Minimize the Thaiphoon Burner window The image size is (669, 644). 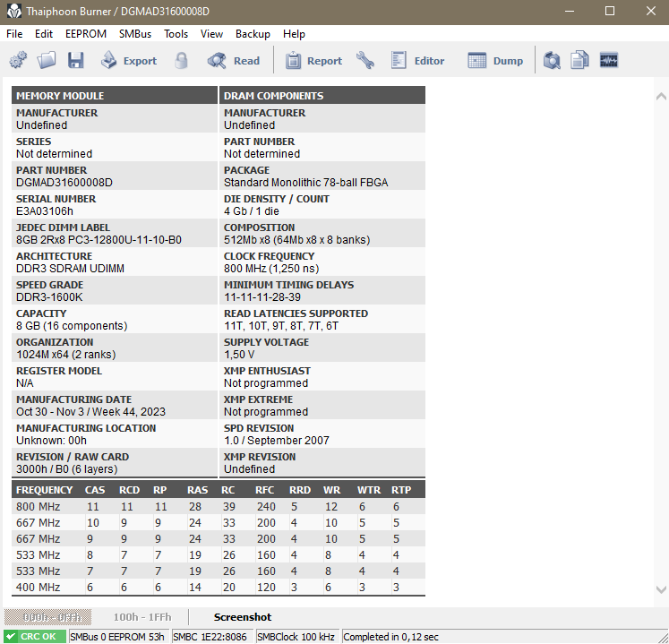(x=570, y=11)
